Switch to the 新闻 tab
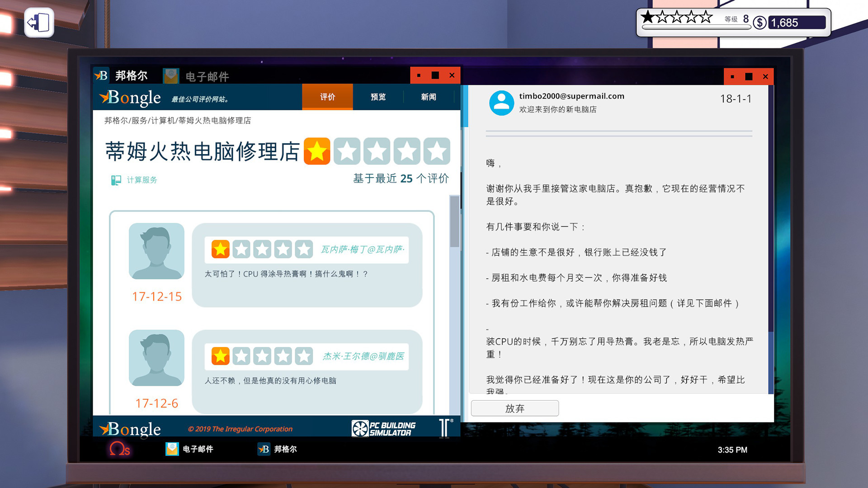The height and width of the screenshot is (488, 868). [429, 97]
